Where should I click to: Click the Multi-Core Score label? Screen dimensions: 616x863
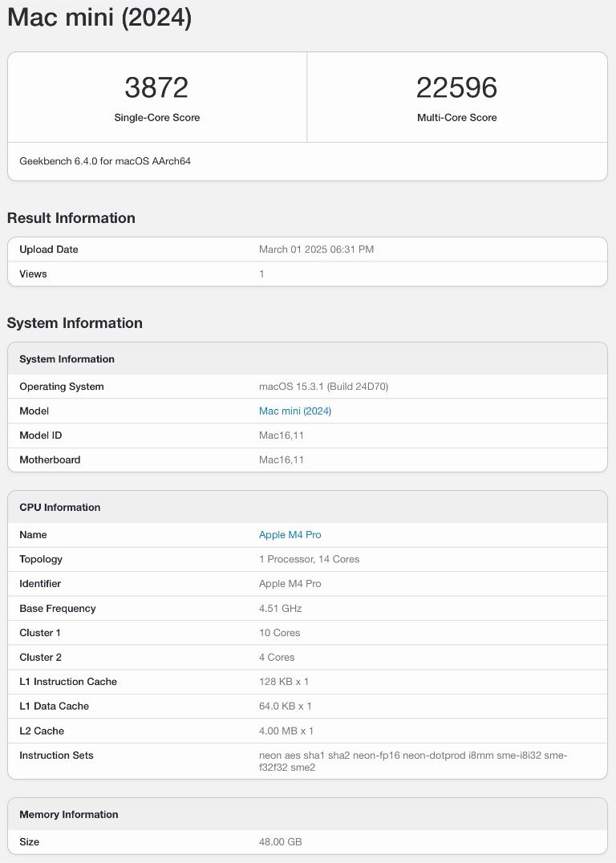(457, 118)
